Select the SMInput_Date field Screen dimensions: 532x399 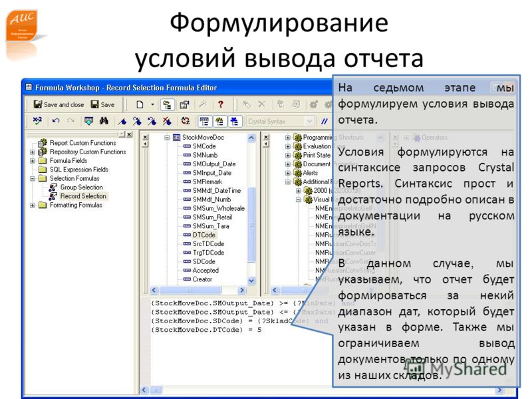point(211,173)
